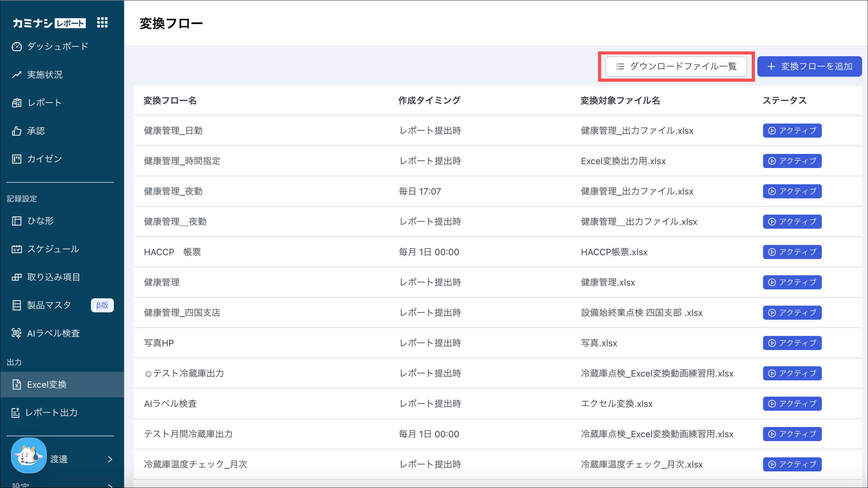The image size is (868, 488).
Task: Click the 実施状況 trend chart icon
Action: click(x=17, y=75)
